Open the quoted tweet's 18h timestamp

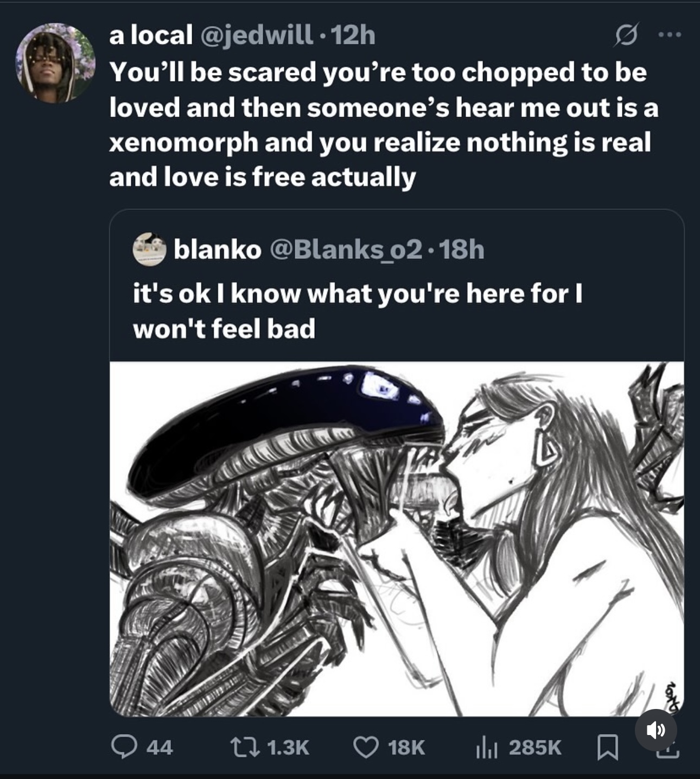pos(461,250)
